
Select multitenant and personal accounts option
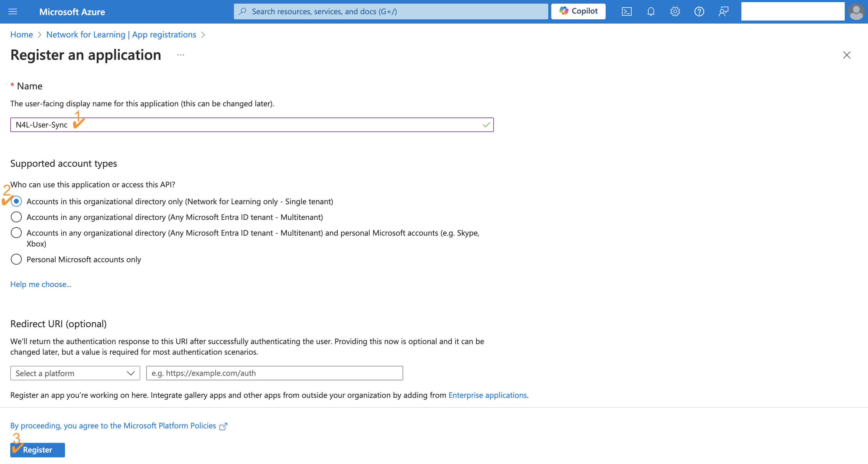pyautogui.click(x=16, y=233)
